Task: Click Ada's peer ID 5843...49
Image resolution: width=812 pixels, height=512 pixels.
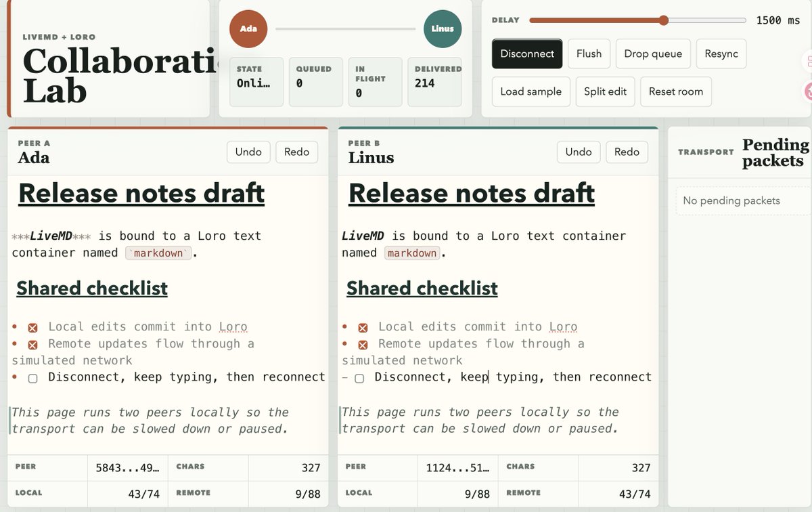Action: click(x=127, y=468)
